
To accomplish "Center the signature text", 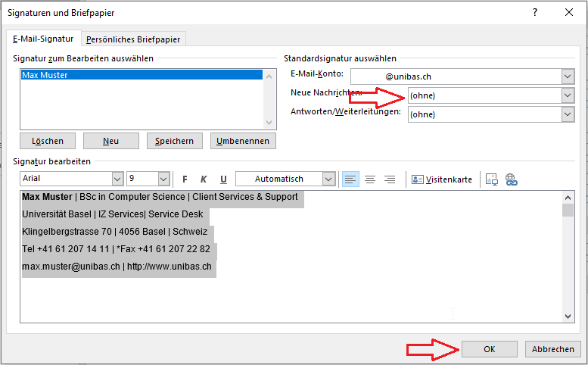I will [370, 179].
